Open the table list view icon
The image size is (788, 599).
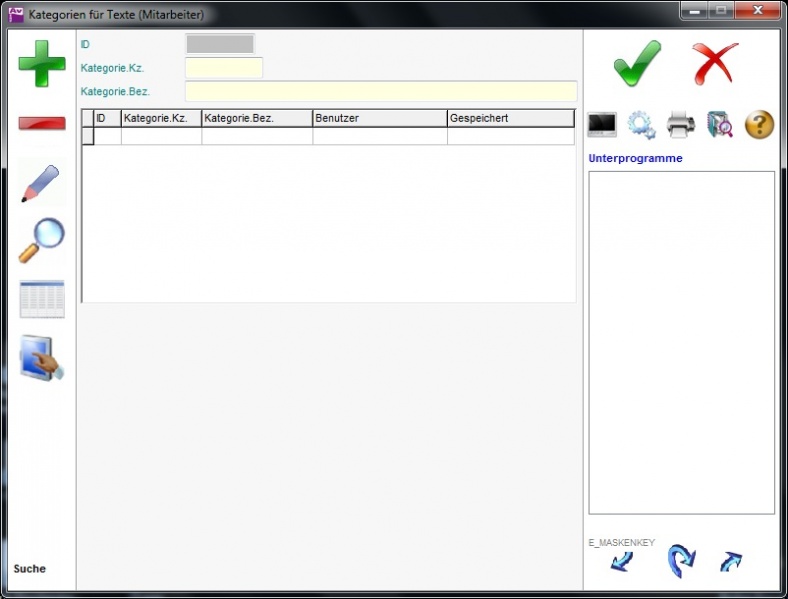point(42,299)
